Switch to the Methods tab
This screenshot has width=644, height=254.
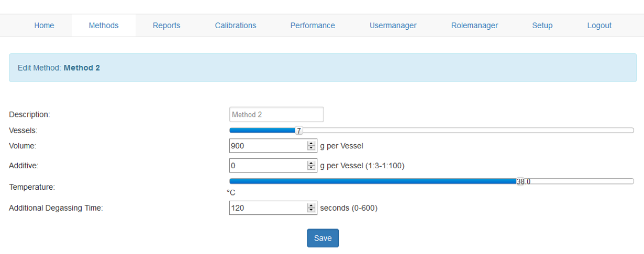103,25
